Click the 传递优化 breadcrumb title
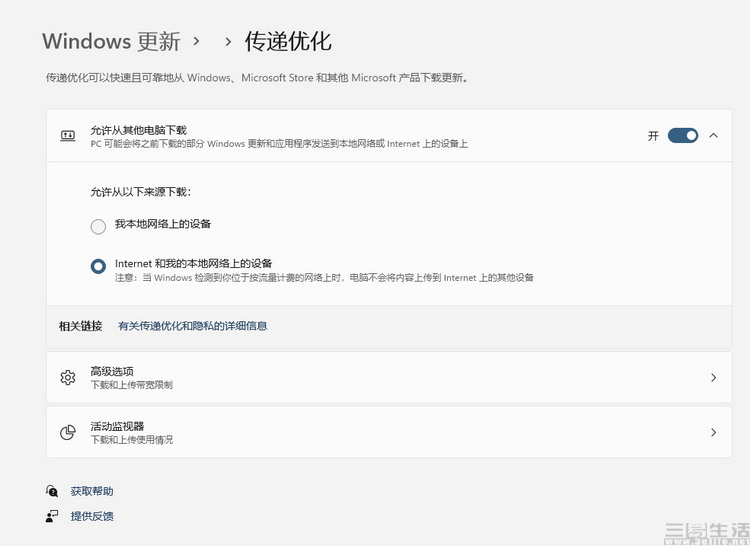 pos(288,42)
